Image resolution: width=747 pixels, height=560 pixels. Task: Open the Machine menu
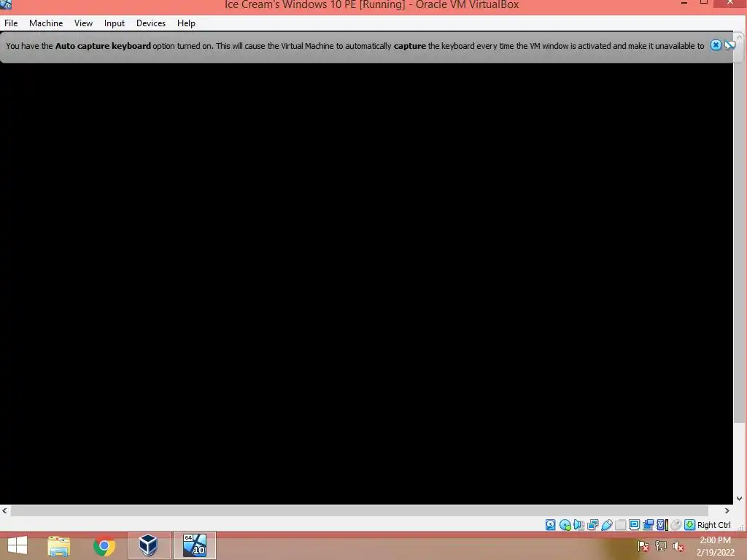(46, 23)
